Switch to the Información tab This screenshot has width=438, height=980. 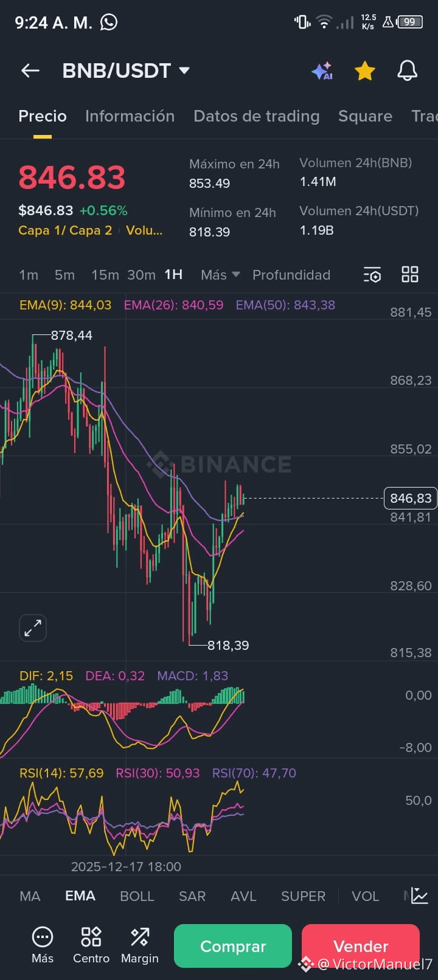click(x=130, y=116)
